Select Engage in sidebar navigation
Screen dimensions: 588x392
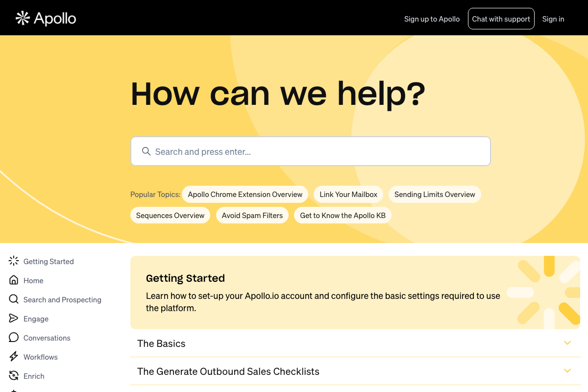point(36,318)
